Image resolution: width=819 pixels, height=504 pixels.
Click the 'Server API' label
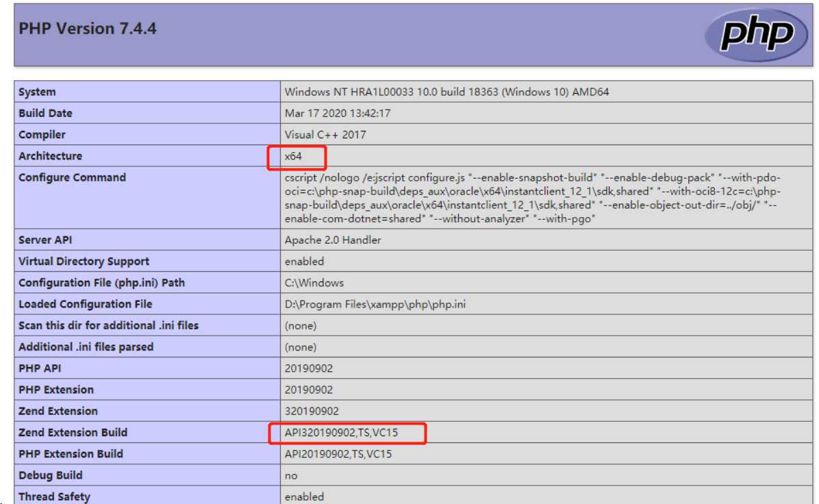click(x=45, y=240)
